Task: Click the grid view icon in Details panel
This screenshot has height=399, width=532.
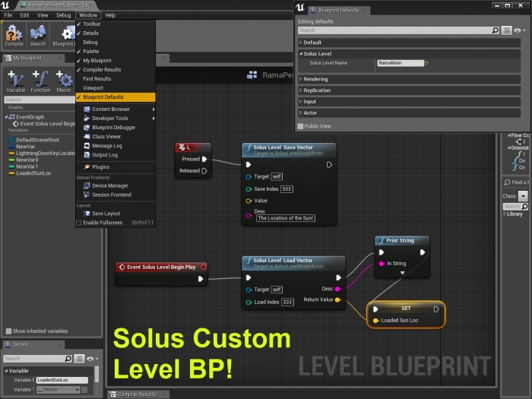Action: point(79,359)
